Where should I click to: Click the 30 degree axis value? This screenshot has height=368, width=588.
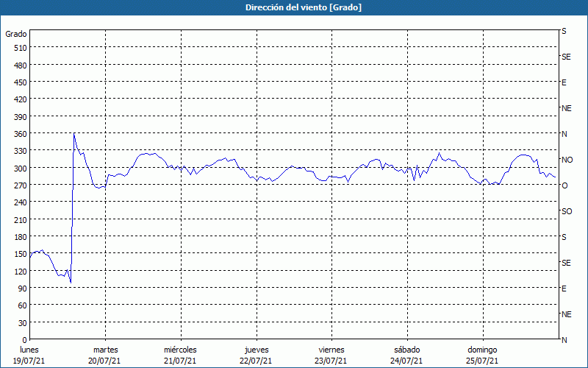[23, 323]
